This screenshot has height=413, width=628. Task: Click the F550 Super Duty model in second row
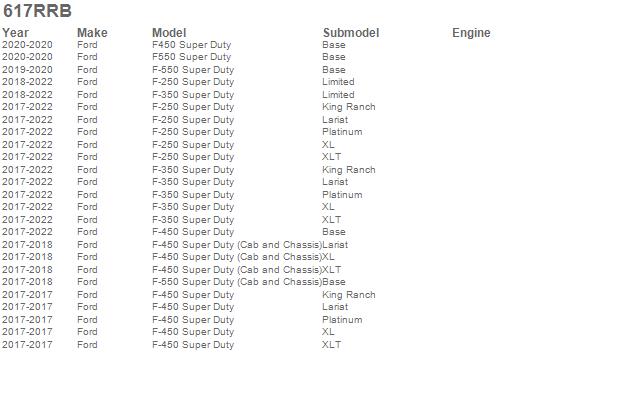tap(191, 57)
